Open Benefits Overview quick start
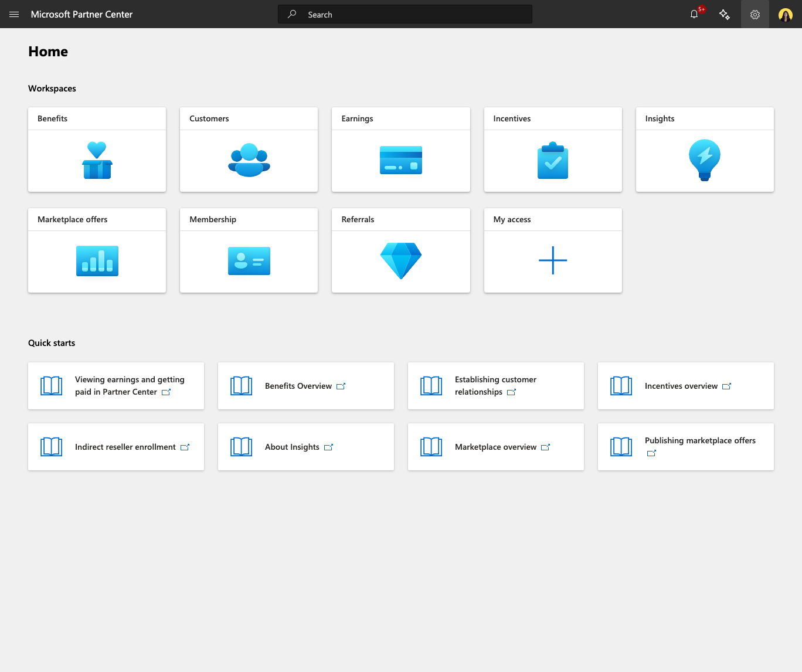Viewport: 802px width, 672px height. click(x=306, y=386)
